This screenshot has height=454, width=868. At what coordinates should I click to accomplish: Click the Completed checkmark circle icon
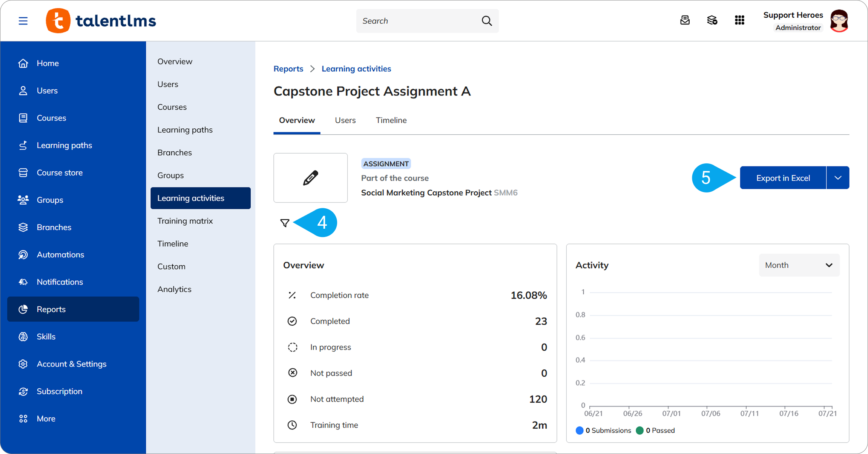(292, 321)
